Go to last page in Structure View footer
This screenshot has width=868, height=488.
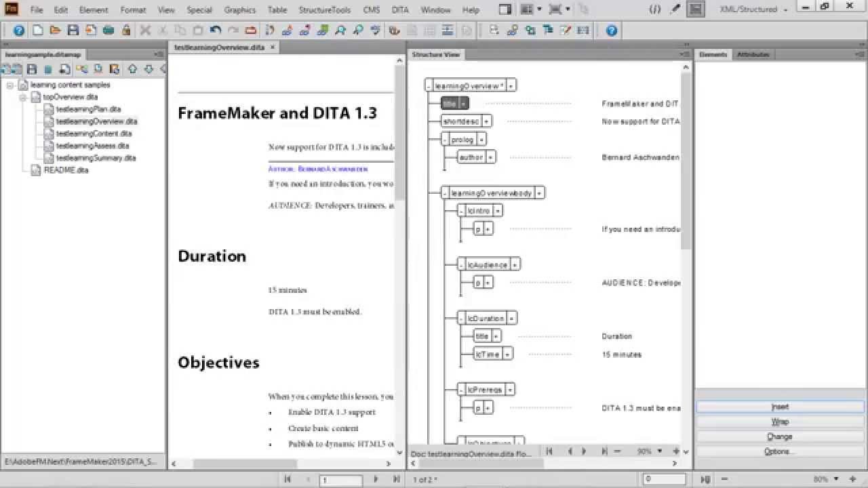[x=604, y=451]
